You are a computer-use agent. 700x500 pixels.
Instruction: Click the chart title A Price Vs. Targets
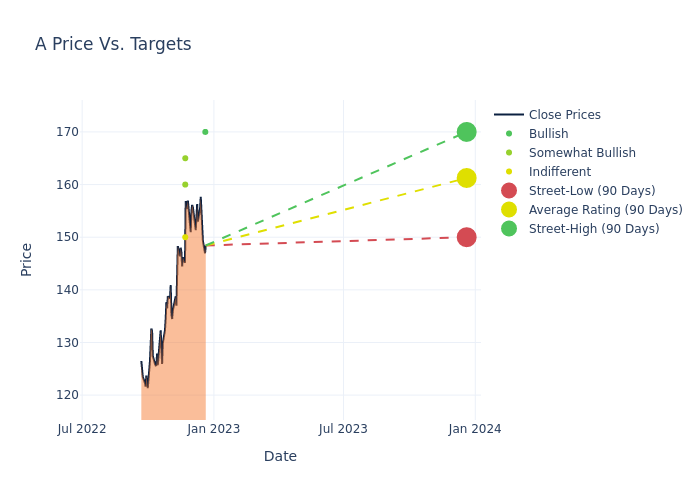point(113,44)
